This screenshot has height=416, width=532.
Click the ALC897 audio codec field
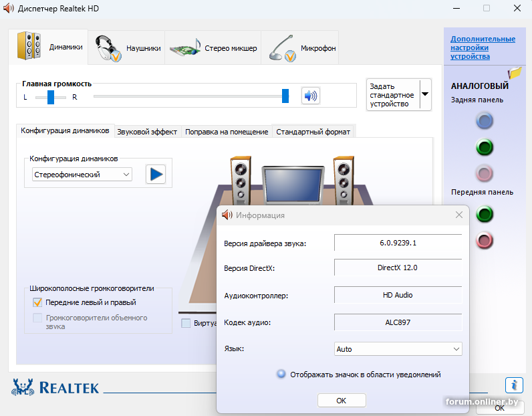(398, 322)
